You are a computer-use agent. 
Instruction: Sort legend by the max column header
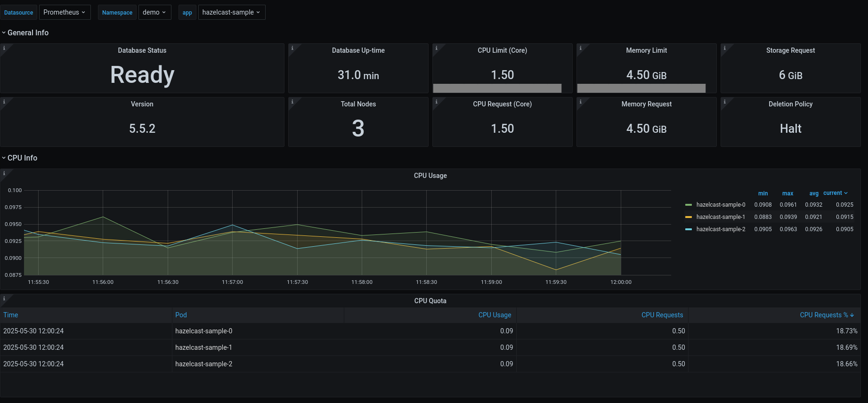787,193
